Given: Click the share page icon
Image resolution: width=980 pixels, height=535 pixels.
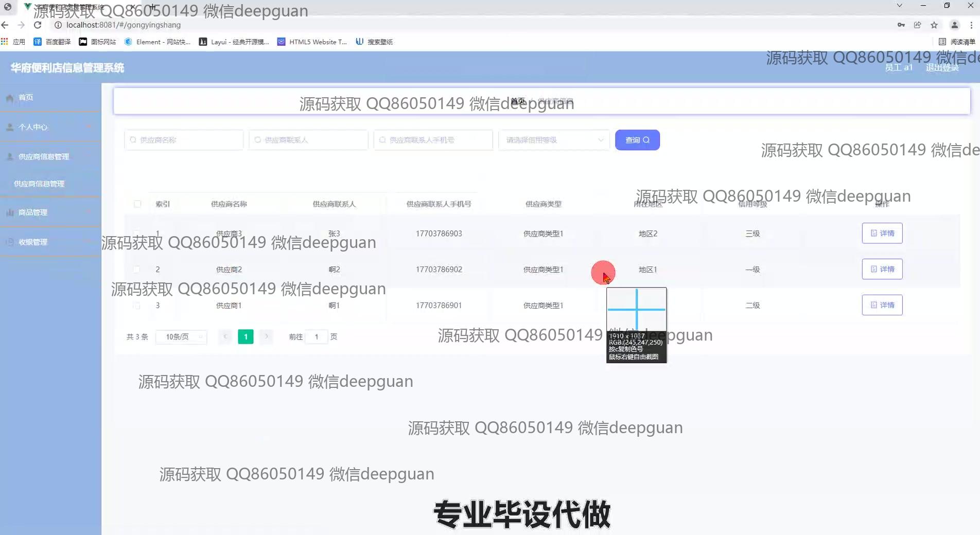Looking at the screenshot, I should coord(917,25).
